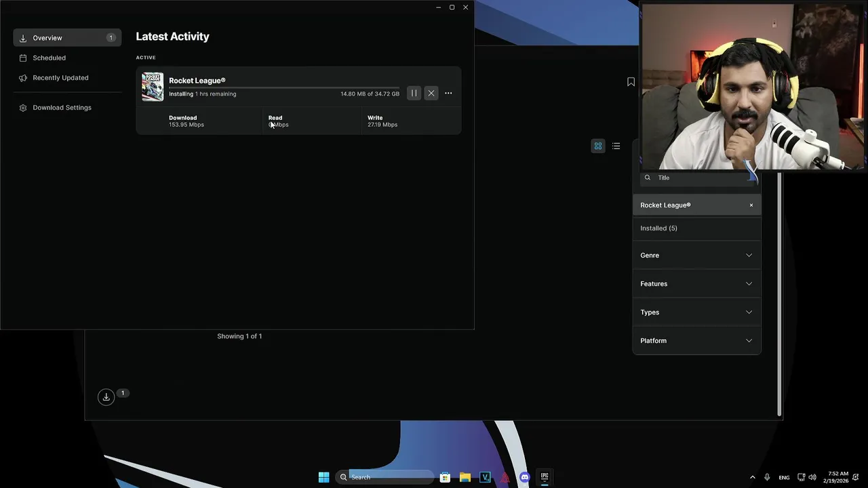Screen dimensions: 868x488
Task: Click the Rocket League install progress bar
Action: click(x=284, y=87)
